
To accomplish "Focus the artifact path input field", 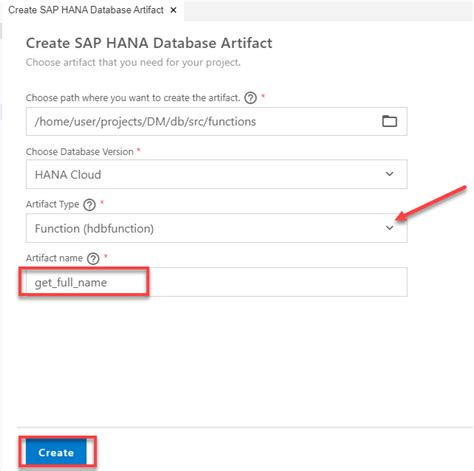I will click(x=216, y=121).
